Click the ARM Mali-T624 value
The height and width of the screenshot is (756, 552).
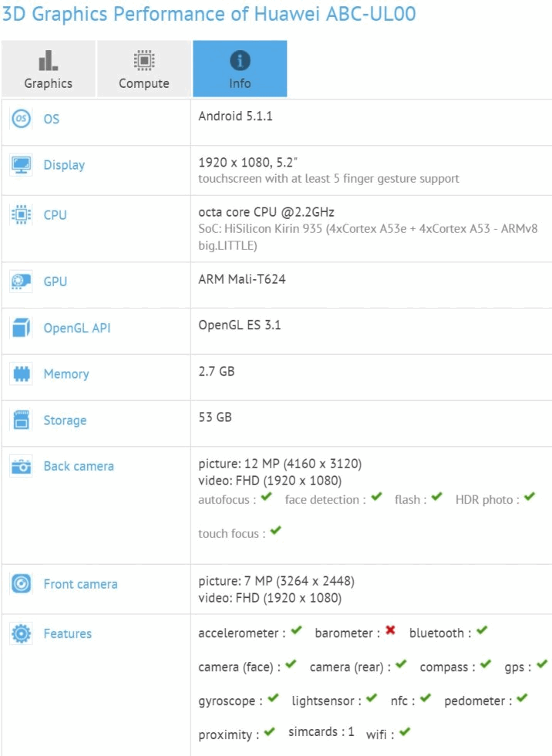click(x=242, y=279)
